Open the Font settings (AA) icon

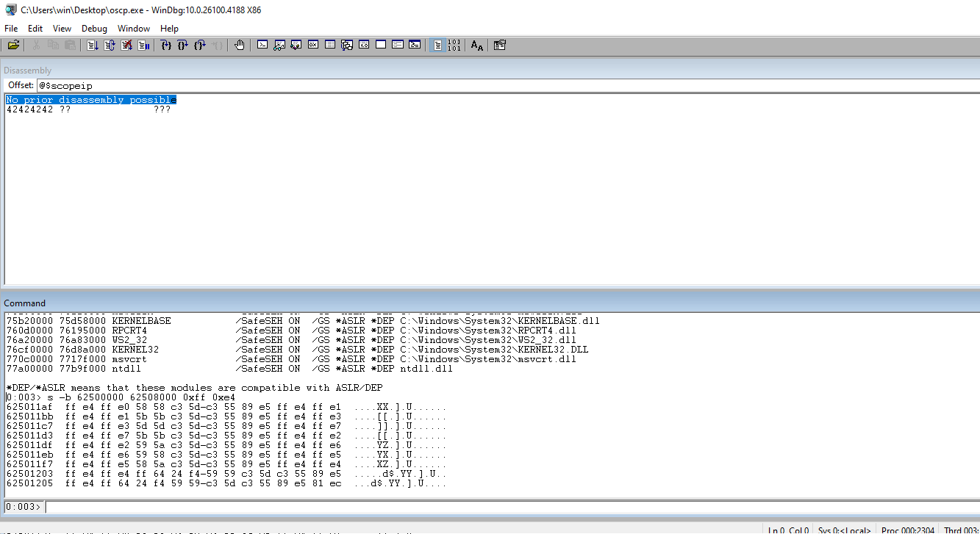(477, 46)
